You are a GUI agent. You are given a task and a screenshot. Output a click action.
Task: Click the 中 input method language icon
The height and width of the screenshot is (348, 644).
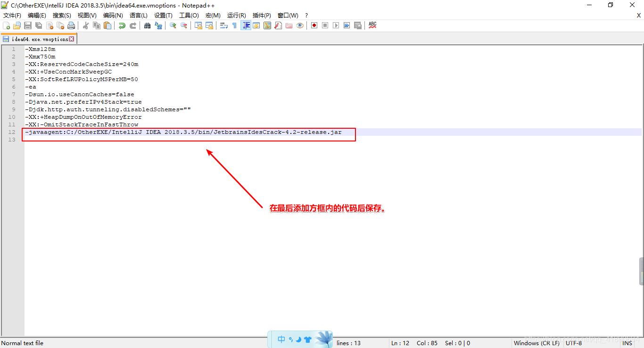[x=281, y=339]
